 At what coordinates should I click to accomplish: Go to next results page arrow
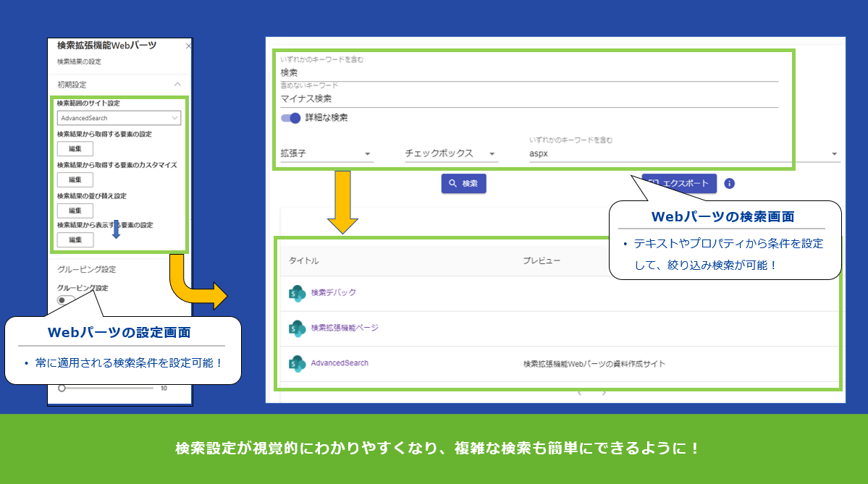[x=604, y=394]
